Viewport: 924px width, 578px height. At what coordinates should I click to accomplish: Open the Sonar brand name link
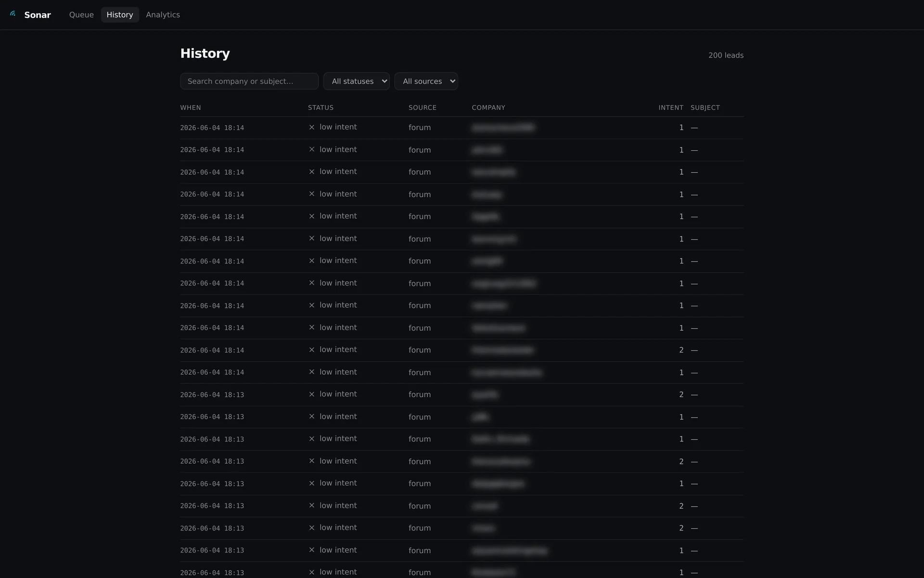(38, 15)
